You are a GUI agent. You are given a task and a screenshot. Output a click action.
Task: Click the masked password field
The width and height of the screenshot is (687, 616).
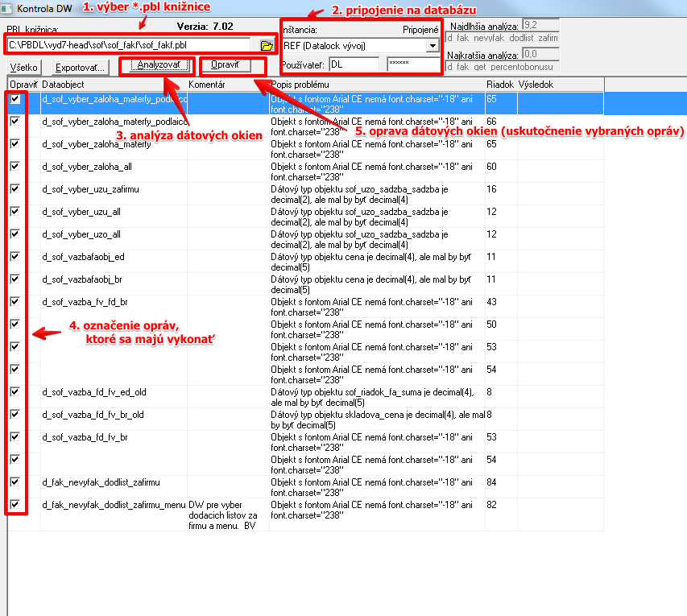pos(413,64)
